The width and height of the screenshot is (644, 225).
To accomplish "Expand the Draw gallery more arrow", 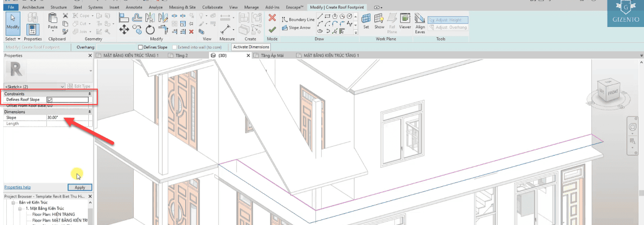I will pyautogui.click(x=356, y=32).
